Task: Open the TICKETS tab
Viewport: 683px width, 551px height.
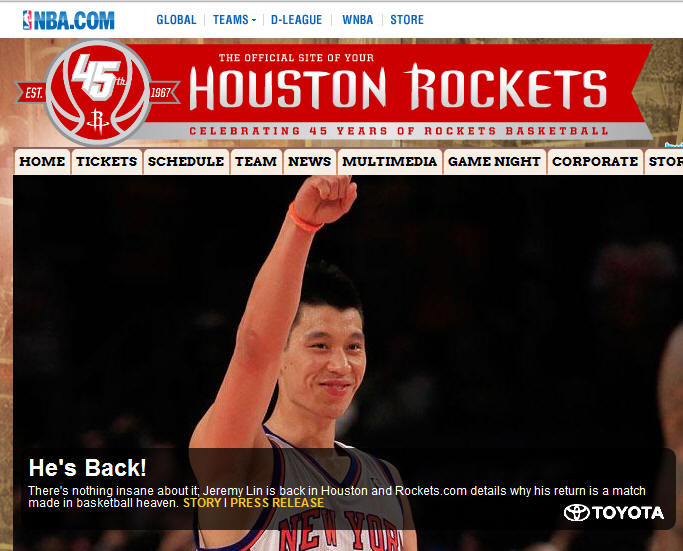Action: click(107, 162)
